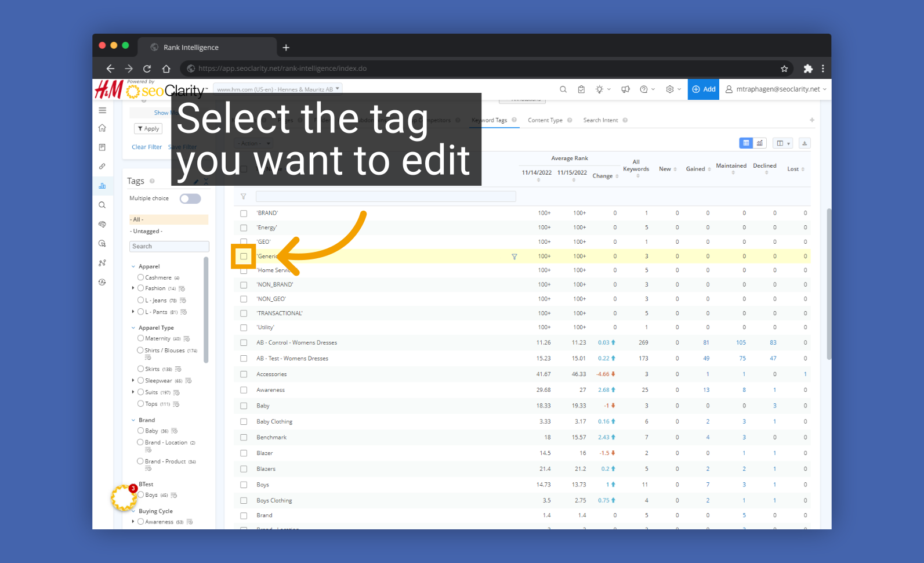Reload the page in the browser

pos(147,68)
